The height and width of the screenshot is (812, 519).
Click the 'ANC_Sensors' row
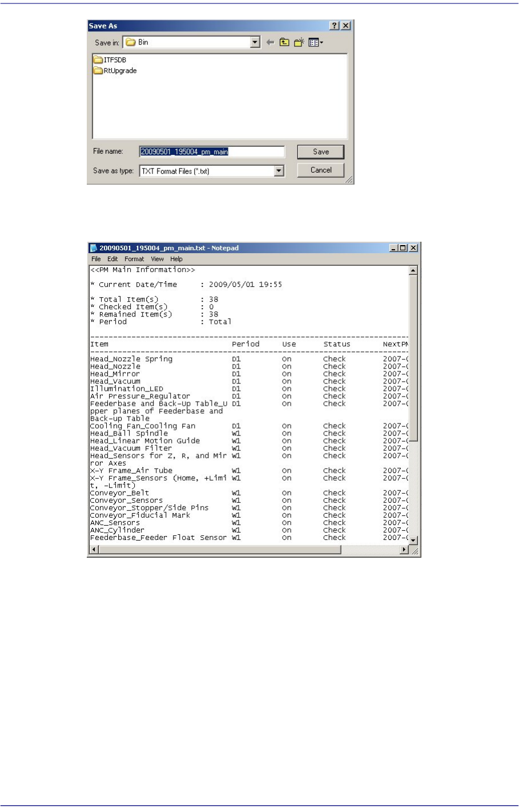pyautogui.click(x=249, y=522)
